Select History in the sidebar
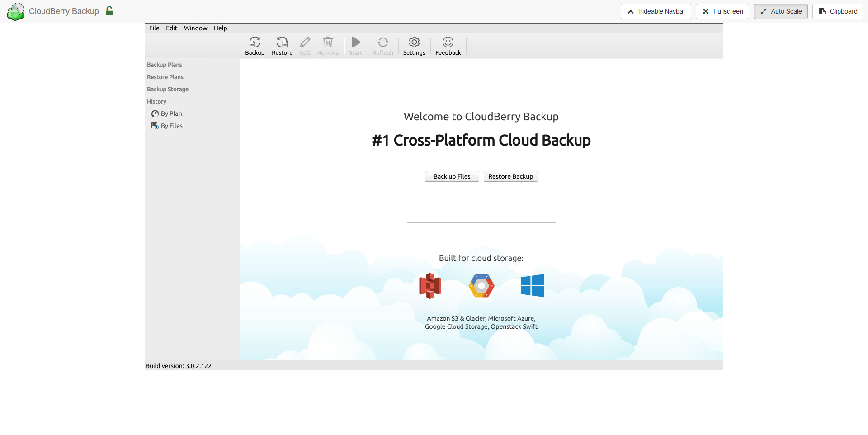Screen dimensions: 868x435 (x=156, y=101)
